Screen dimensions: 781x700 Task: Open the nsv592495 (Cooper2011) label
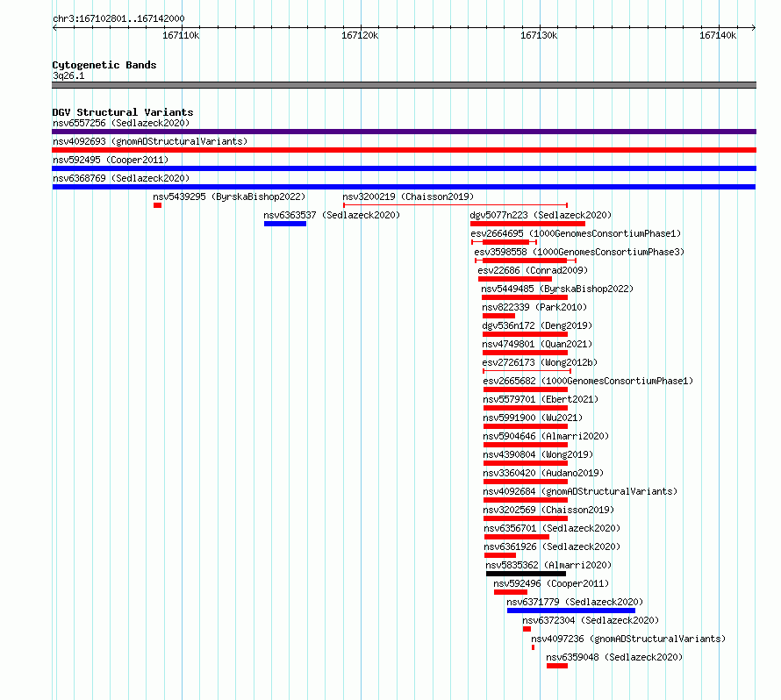click(111, 160)
